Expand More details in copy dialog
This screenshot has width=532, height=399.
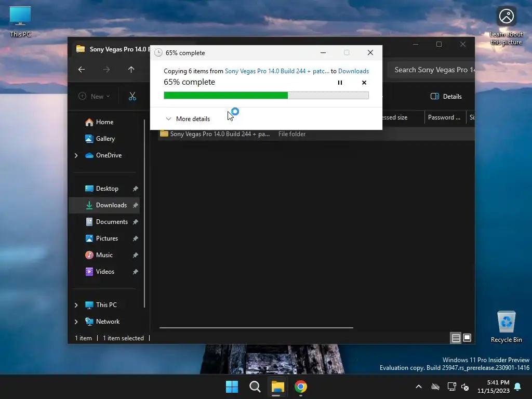(x=188, y=119)
